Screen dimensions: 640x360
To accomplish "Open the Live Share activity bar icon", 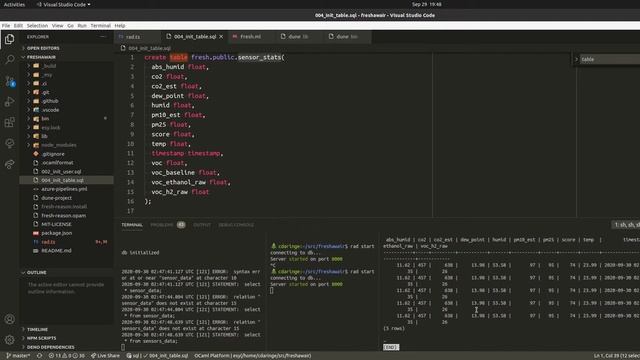I will [x=9, y=164].
